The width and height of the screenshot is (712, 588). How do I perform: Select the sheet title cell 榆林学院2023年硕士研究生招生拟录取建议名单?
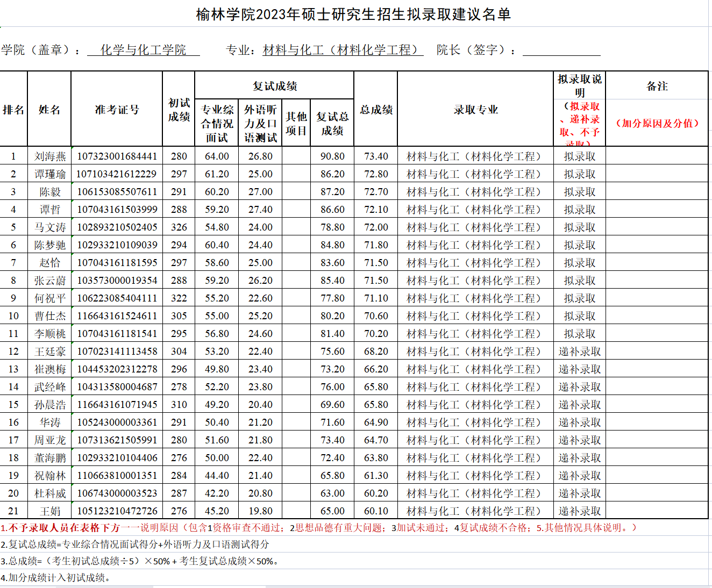coord(353,15)
